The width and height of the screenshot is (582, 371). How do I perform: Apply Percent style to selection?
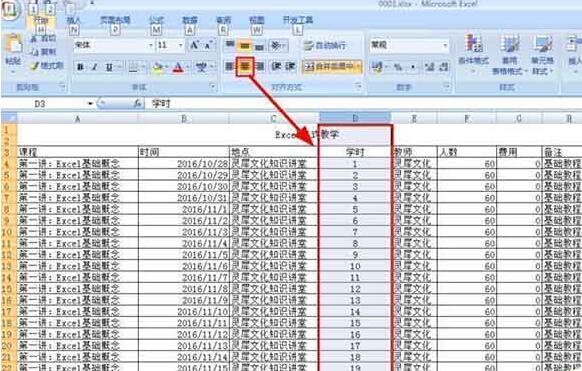398,67
